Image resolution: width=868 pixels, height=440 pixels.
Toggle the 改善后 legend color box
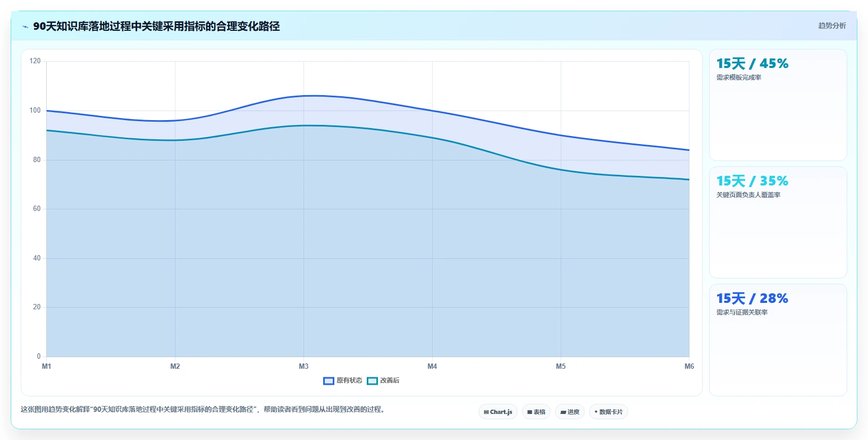coord(372,380)
